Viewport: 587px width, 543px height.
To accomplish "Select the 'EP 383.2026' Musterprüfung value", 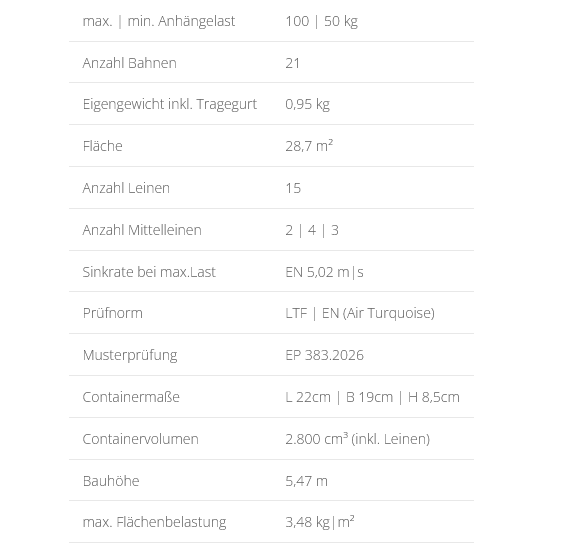I will pyautogui.click(x=324, y=355).
